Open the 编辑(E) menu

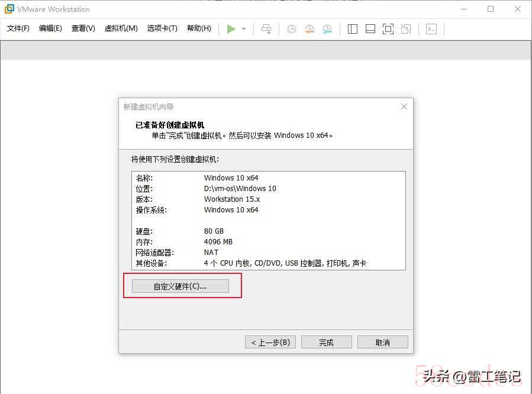pos(50,28)
